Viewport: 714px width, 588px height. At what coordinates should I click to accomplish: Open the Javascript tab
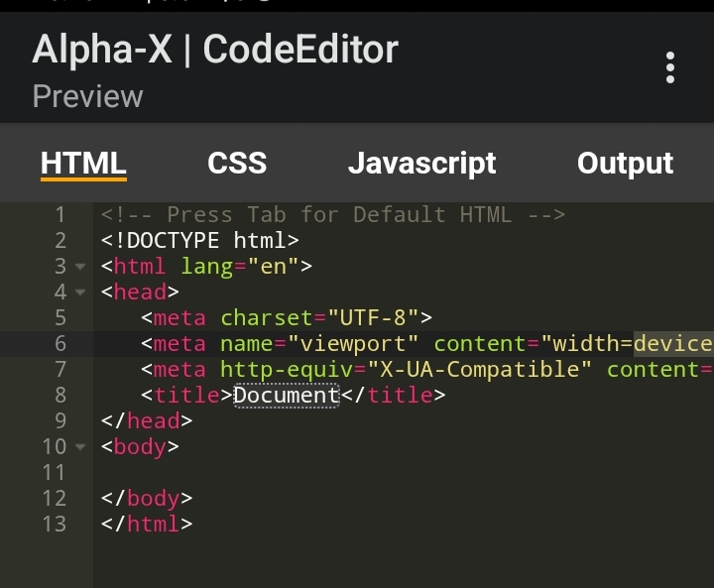(421, 164)
